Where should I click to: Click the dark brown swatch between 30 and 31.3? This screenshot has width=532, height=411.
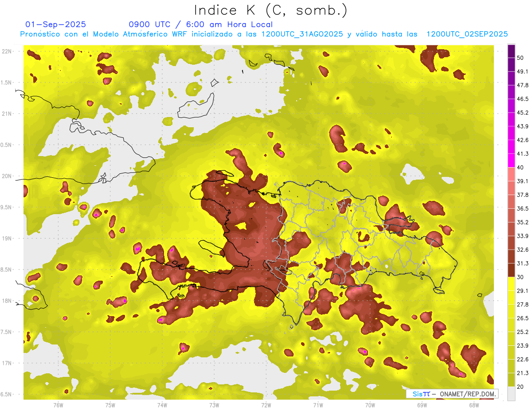[511, 270]
